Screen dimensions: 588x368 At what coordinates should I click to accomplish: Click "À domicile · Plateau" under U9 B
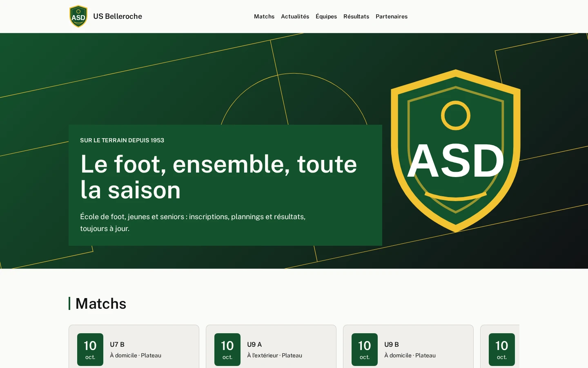point(410,355)
